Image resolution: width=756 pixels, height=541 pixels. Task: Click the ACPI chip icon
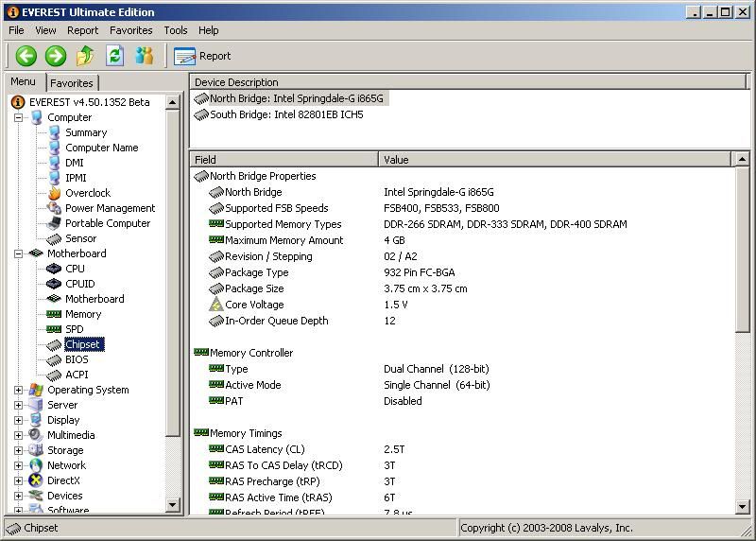pos(54,375)
